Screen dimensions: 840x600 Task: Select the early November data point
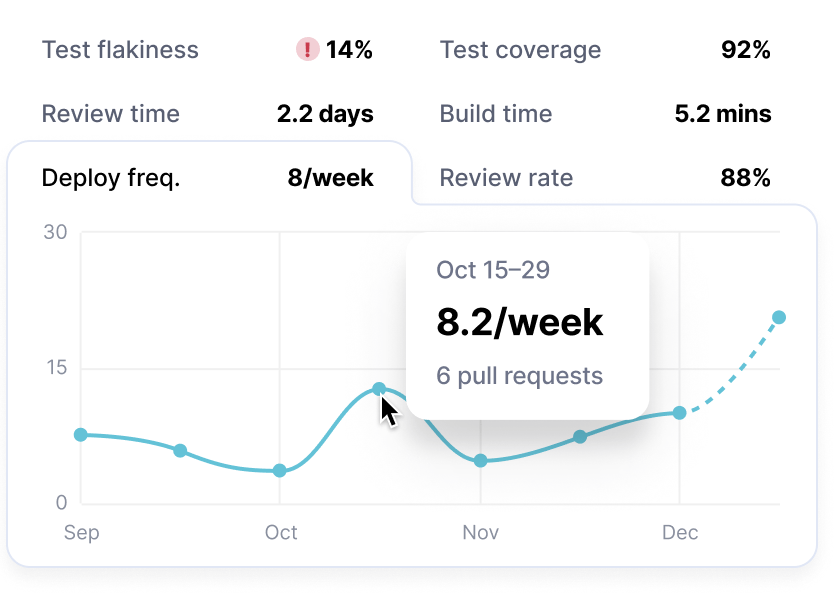(479, 462)
